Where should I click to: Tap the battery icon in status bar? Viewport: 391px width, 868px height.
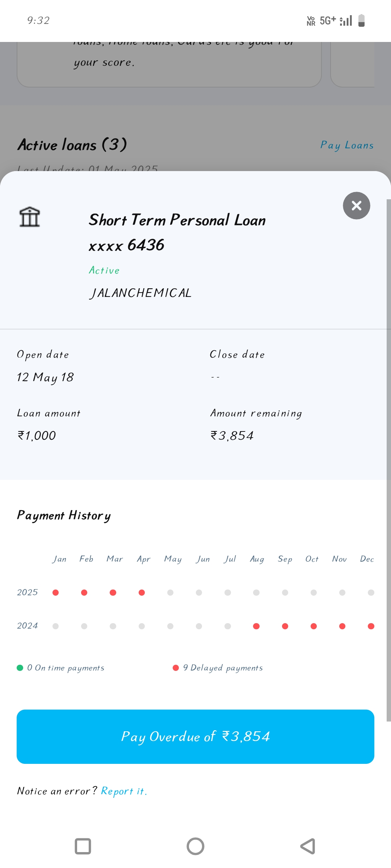(x=361, y=21)
